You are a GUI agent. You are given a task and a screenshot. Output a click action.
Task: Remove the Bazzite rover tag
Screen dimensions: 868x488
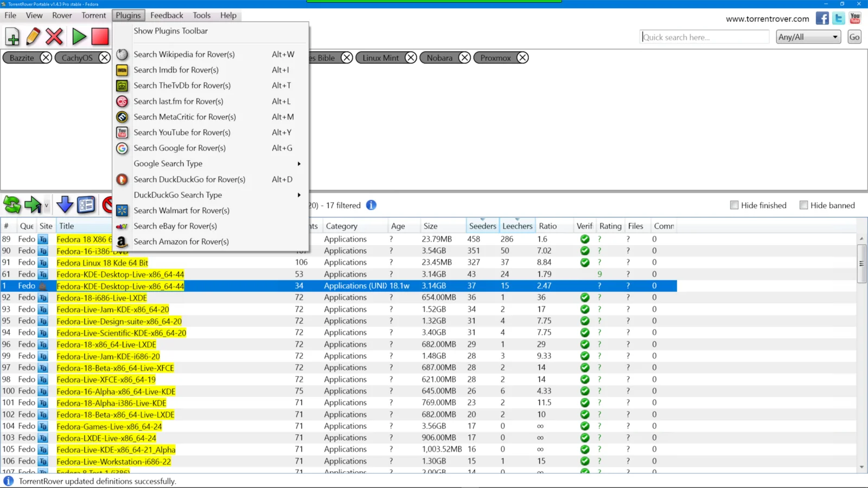coord(46,57)
